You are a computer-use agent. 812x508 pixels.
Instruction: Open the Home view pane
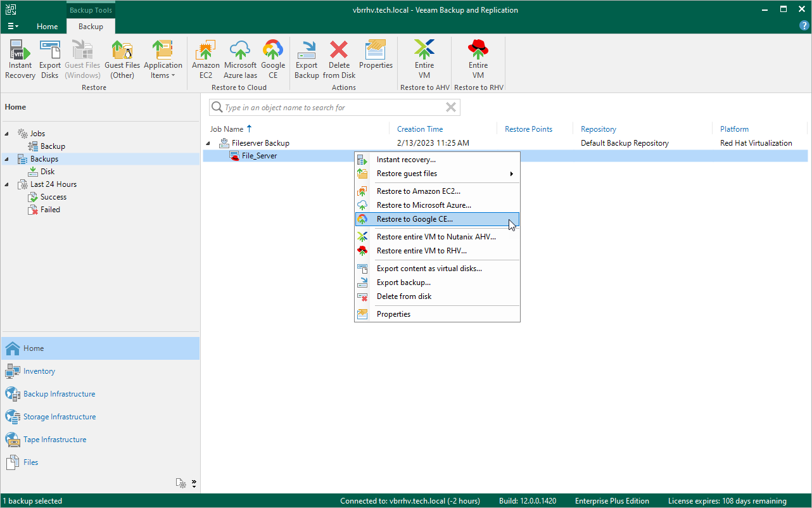tap(100, 348)
